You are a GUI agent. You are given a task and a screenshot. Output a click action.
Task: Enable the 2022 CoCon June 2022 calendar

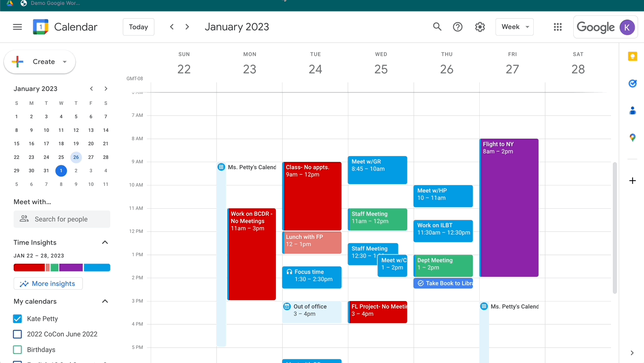point(17,334)
